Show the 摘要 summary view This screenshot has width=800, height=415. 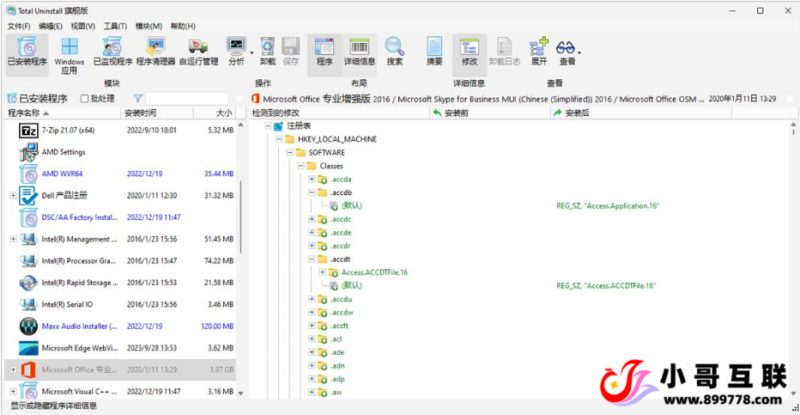[434, 52]
